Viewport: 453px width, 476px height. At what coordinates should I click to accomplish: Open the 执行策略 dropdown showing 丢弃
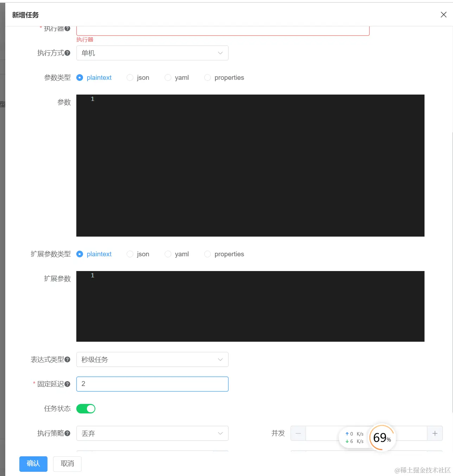[152, 433]
